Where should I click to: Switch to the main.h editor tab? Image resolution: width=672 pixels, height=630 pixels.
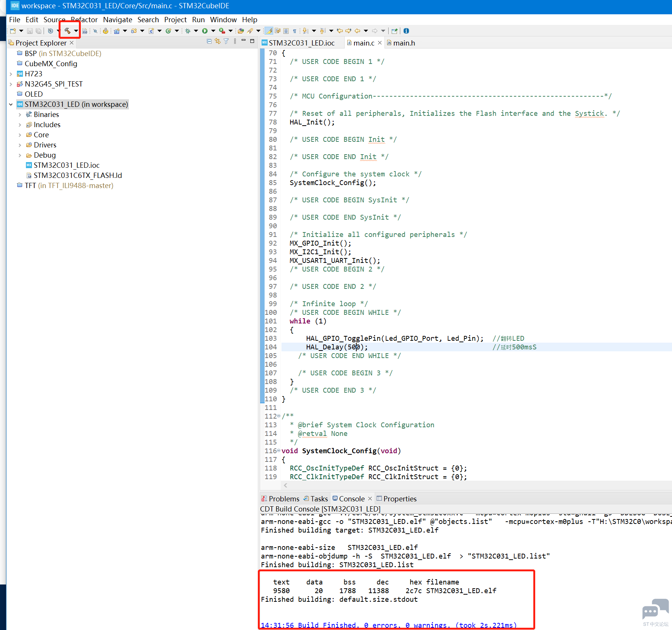click(x=401, y=43)
